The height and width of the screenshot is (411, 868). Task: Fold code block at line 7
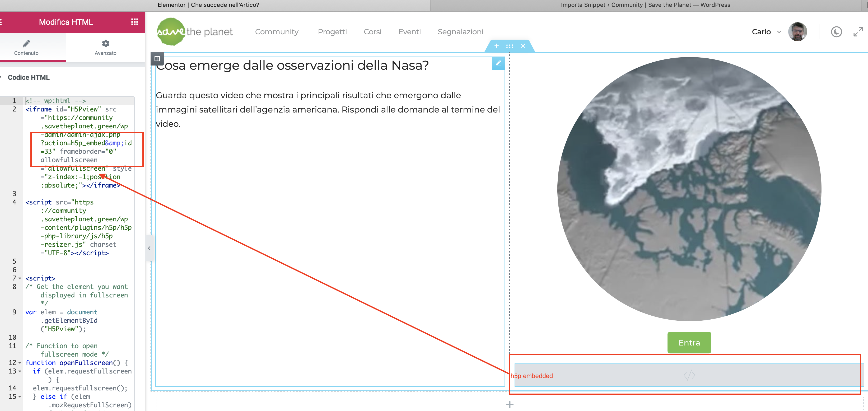click(20, 278)
